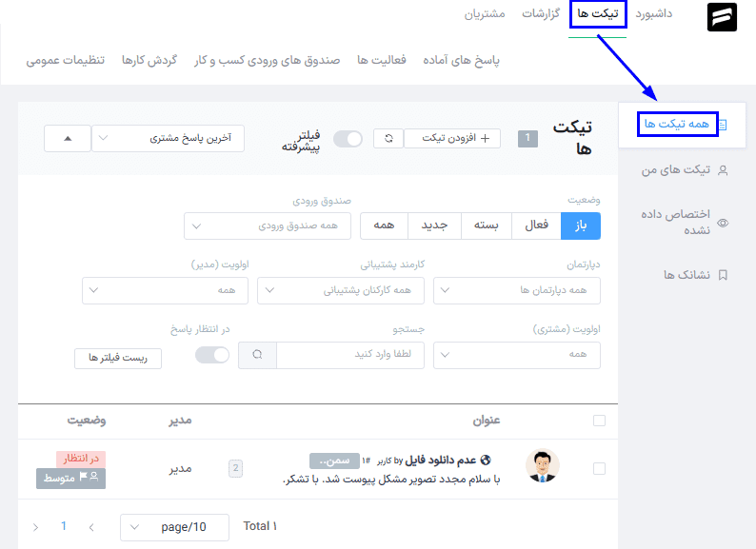Open the تیکت ها top tab

point(598,14)
